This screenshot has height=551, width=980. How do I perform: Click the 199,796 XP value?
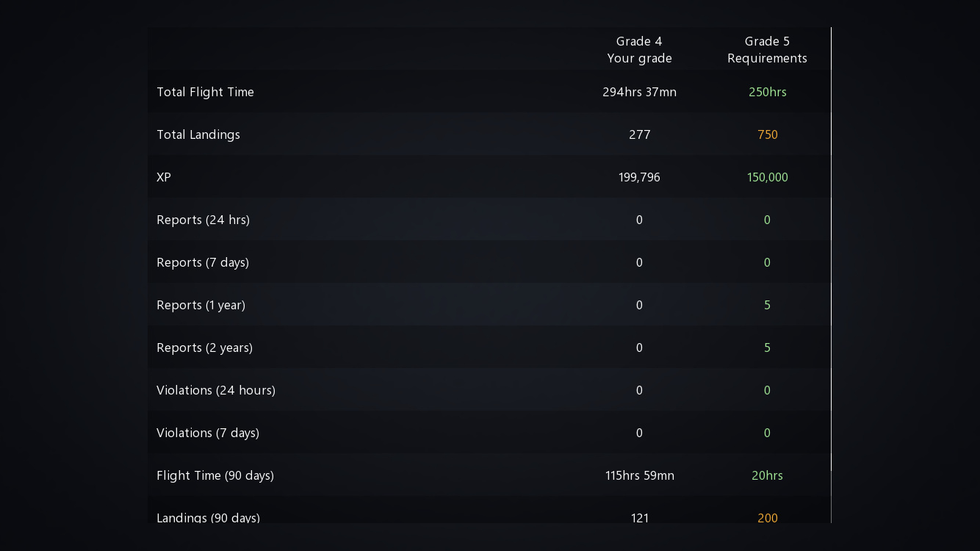(x=639, y=177)
